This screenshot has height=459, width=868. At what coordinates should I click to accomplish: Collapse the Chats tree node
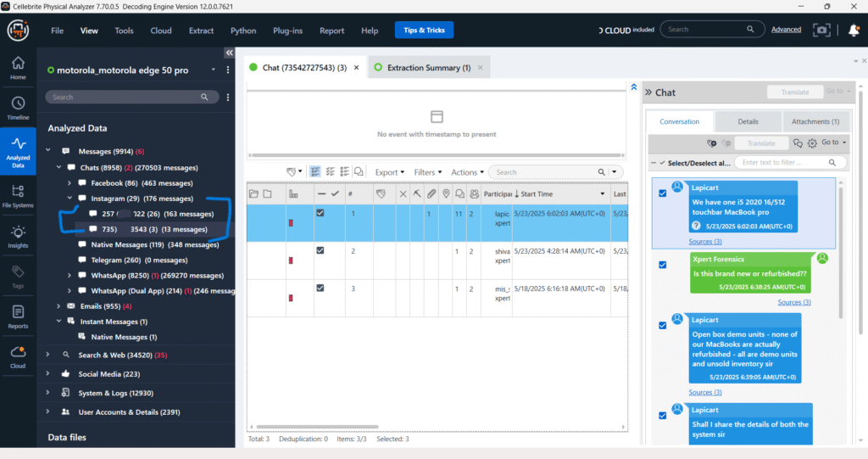(58, 167)
